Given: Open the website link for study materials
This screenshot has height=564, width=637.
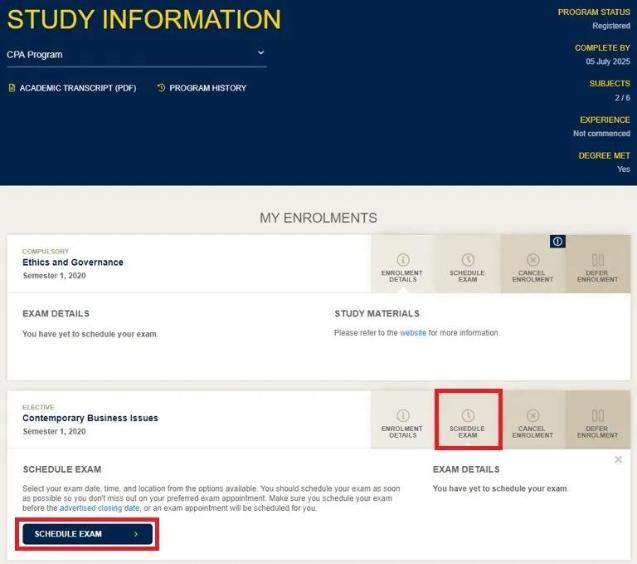Looking at the screenshot, I should pyautogui.click(x=413, y=333).
